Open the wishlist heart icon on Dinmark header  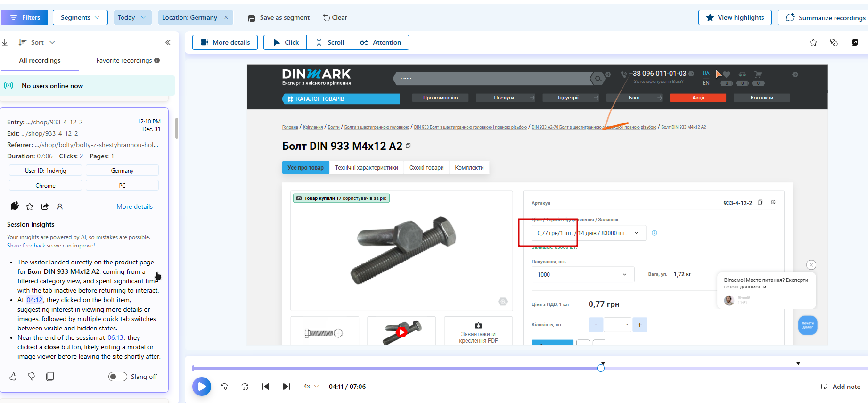pos(727,74)
